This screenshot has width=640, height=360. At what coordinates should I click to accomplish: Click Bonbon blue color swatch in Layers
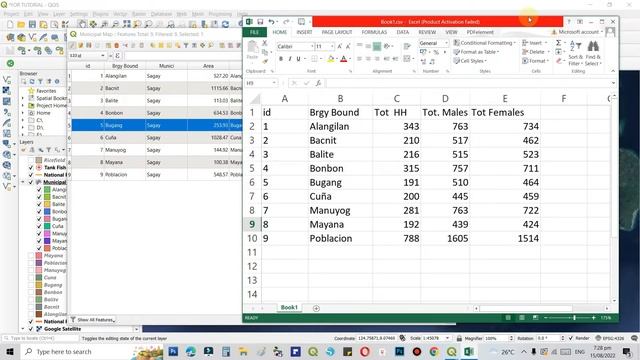(x=47, y=211)
